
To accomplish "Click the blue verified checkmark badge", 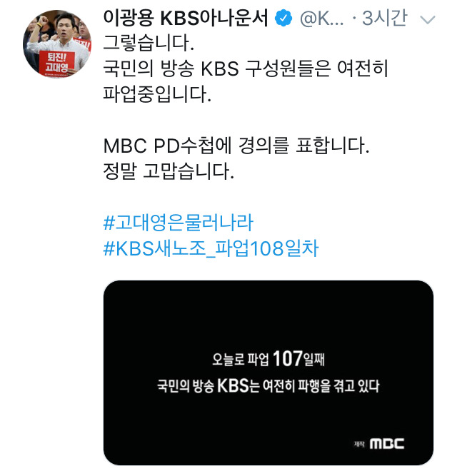I will click(283, 19).
